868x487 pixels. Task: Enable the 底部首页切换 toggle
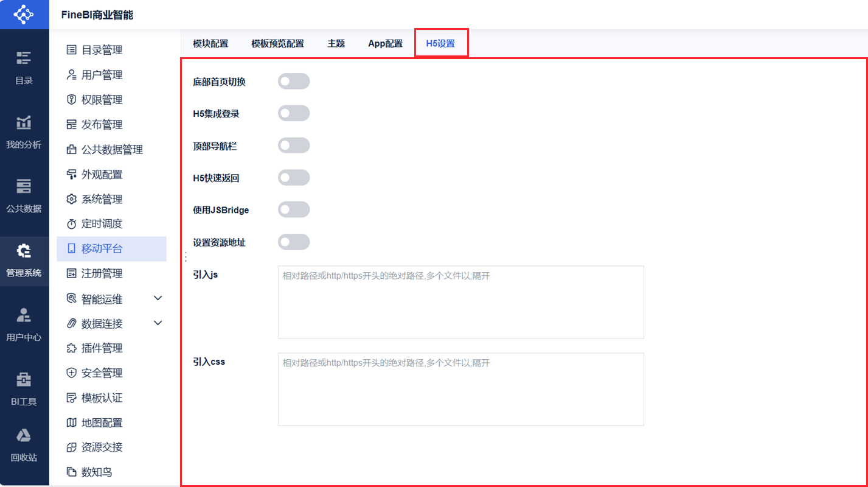294,81
